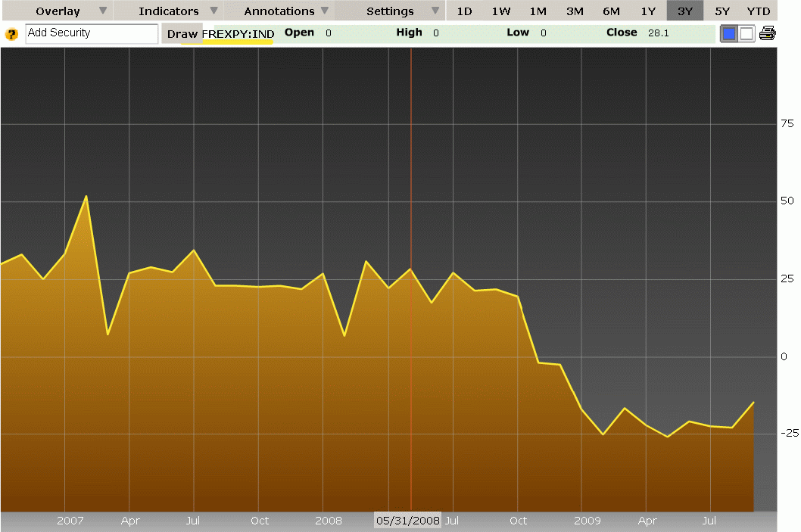Image resolution: width=801 pixels, height=532 pixels.
Task: Select the 6M time range tab
Action: point(611,11)
